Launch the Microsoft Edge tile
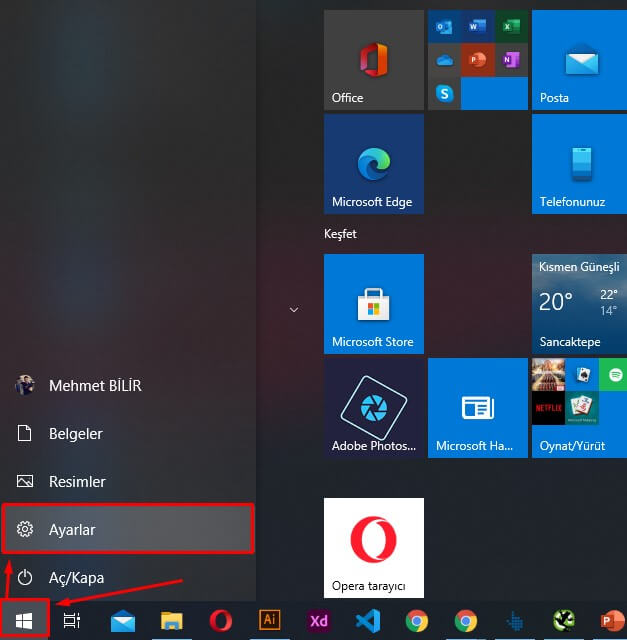Viewport: 627px width, 640px height. point(374,164)
